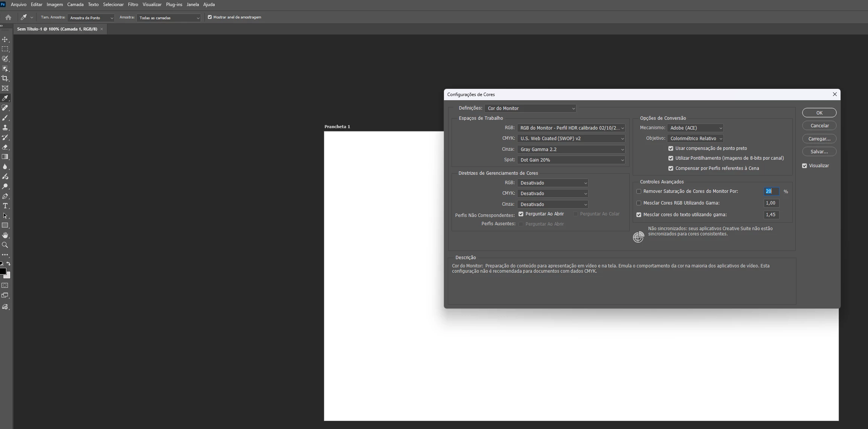Open the Objetivo Colorimétrico Relativo dropdown
This screenshot has width=868, height=429.
coord(695,139)
